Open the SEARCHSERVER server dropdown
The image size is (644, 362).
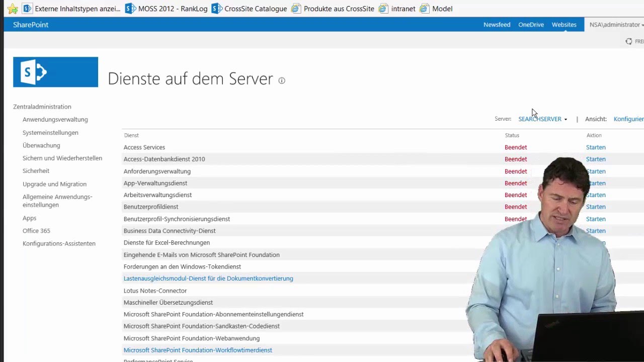(x=543, y=119)
